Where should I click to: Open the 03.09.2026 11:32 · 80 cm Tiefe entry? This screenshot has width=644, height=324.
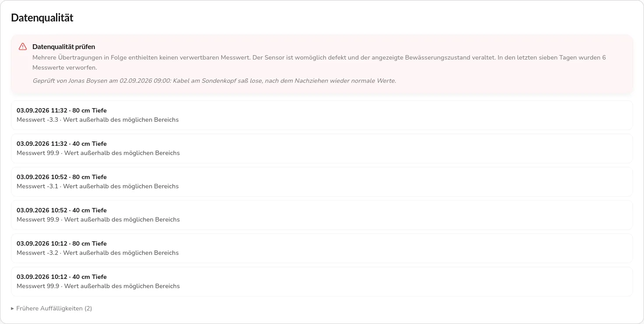322,115
